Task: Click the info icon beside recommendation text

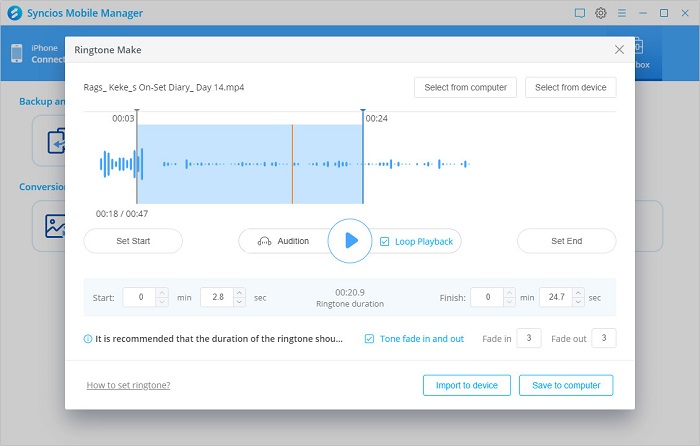Action: click(88, 339)
